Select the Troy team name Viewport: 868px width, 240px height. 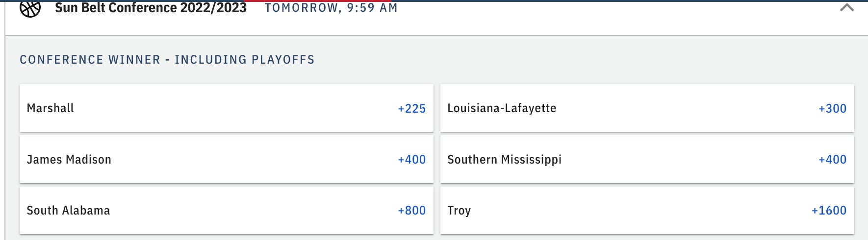pos(459,210)
